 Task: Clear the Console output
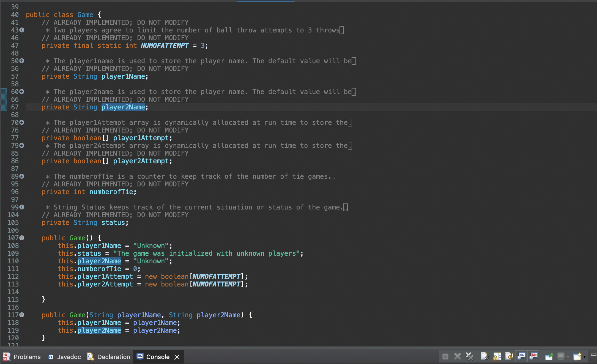484,357
